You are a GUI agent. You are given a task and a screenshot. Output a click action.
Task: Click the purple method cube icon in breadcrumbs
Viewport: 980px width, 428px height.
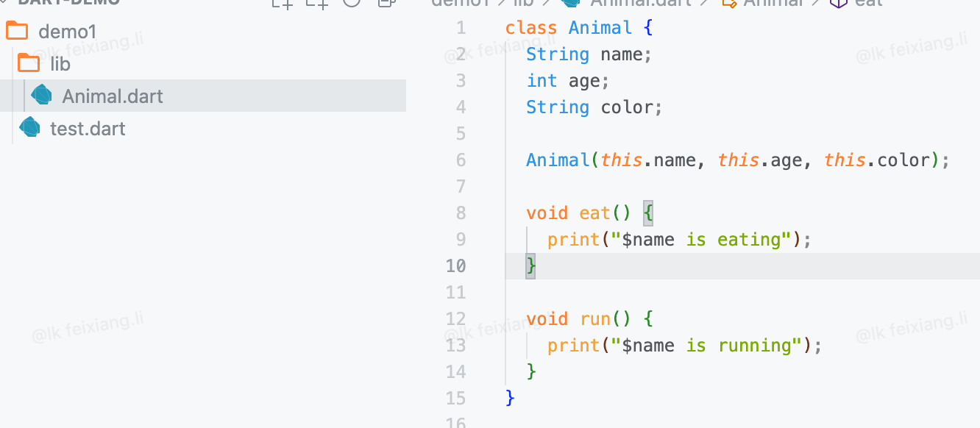click(x=838, y=2)
